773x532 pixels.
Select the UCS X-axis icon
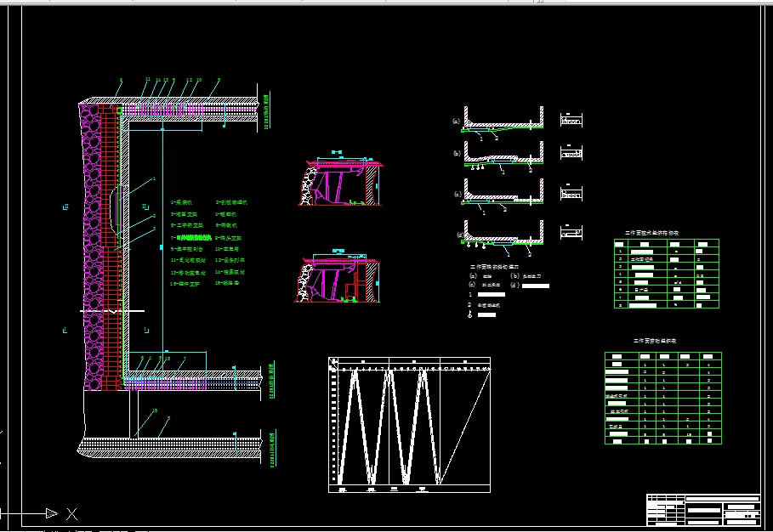coord(39,514)
